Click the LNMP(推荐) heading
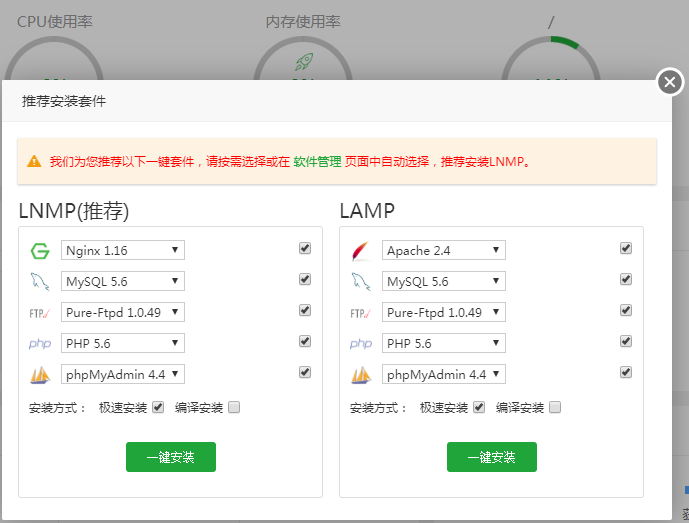The height and width of the screenshot is (523, 689). point(74,211)
